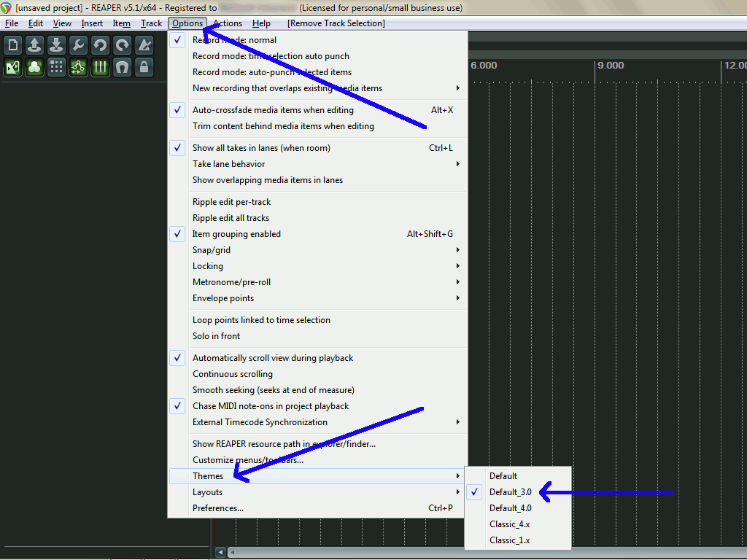Expand the Snap/grid submenu
Viewport: 747px width, 560px height.
pyautogui.click(x=317, y=250)
